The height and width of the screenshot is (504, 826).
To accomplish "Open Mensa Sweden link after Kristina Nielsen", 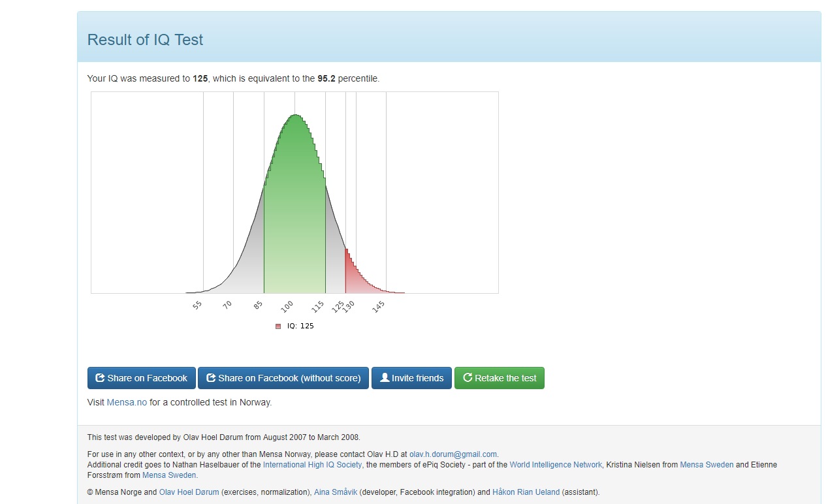I will [x=707, y=465].
